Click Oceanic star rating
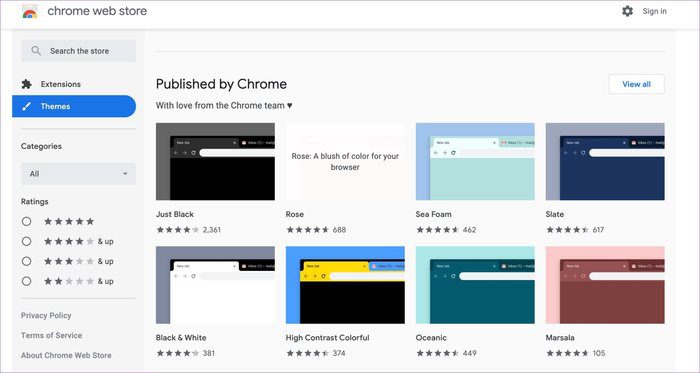 (437, 353)
